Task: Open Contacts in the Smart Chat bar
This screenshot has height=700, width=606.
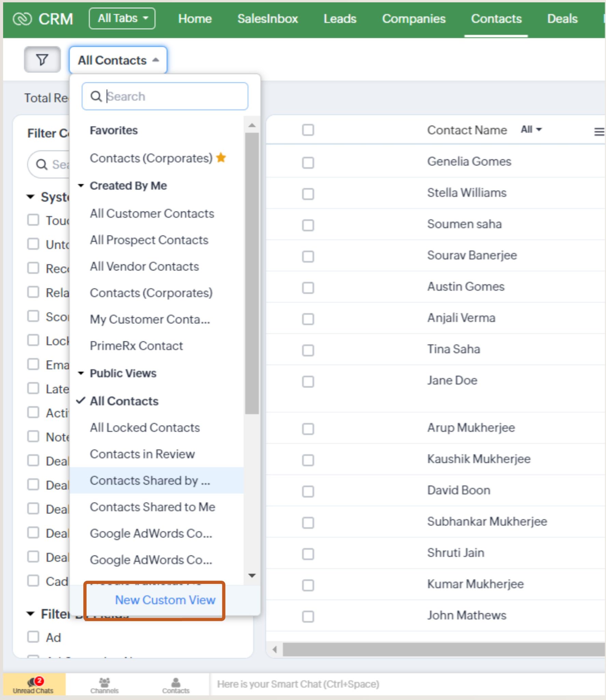Action: point(176,684)
